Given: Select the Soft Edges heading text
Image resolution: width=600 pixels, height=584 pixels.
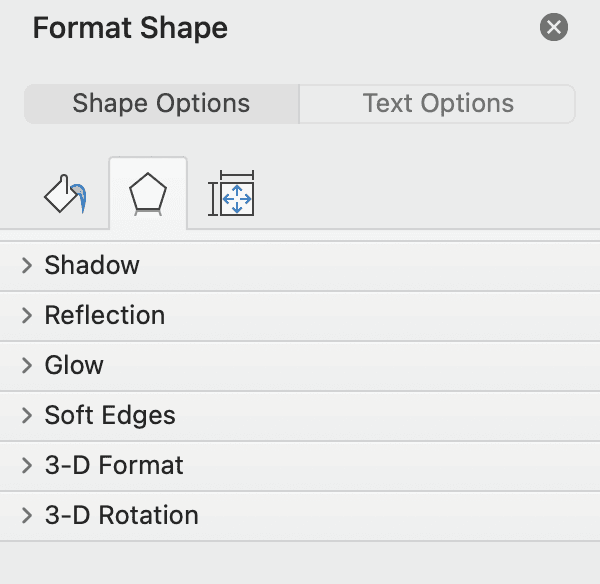Looking at the screenshot, I should pos(110,415).
